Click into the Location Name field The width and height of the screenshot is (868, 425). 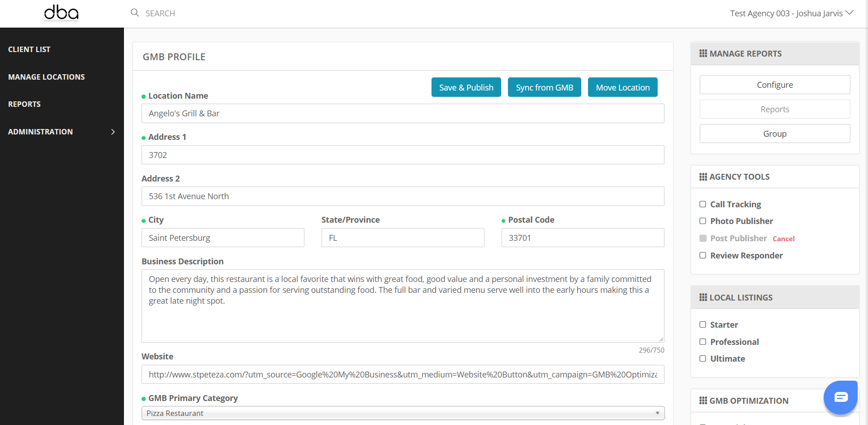[x=403, y=114]
